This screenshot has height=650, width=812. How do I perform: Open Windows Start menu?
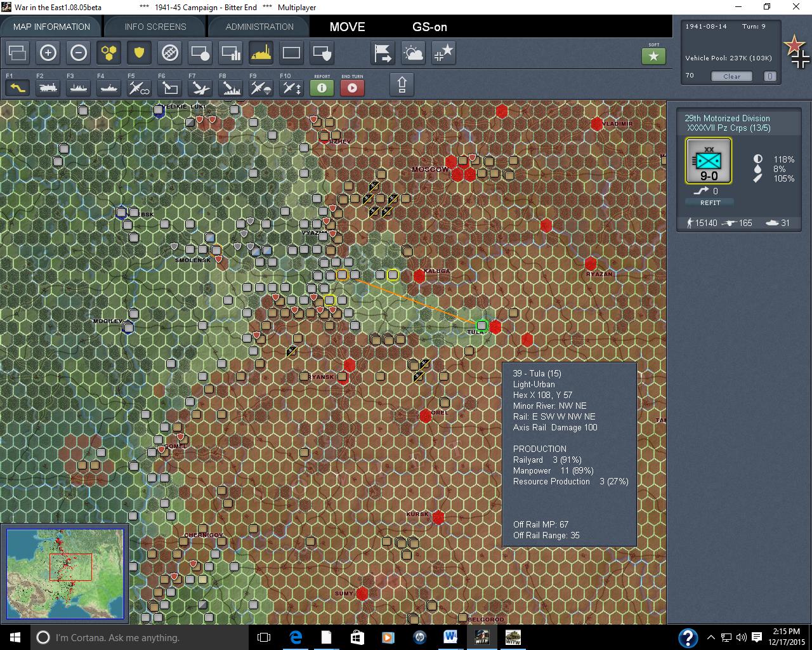(15, 637)
